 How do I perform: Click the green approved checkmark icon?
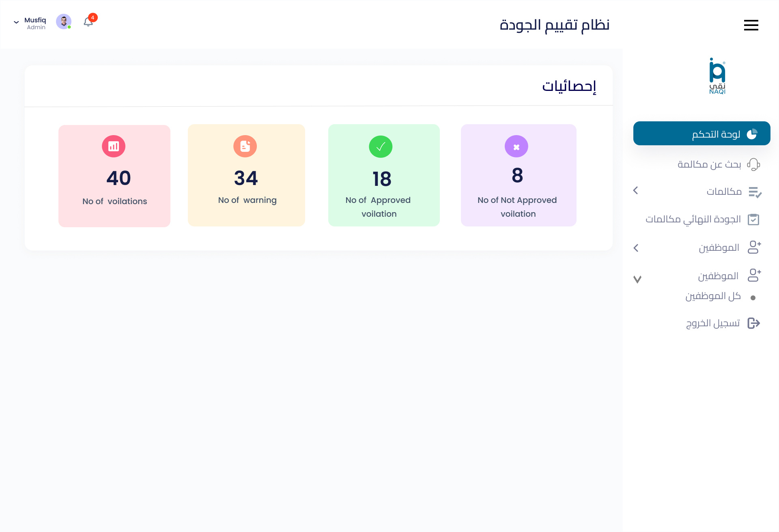(x=381, y=146)
